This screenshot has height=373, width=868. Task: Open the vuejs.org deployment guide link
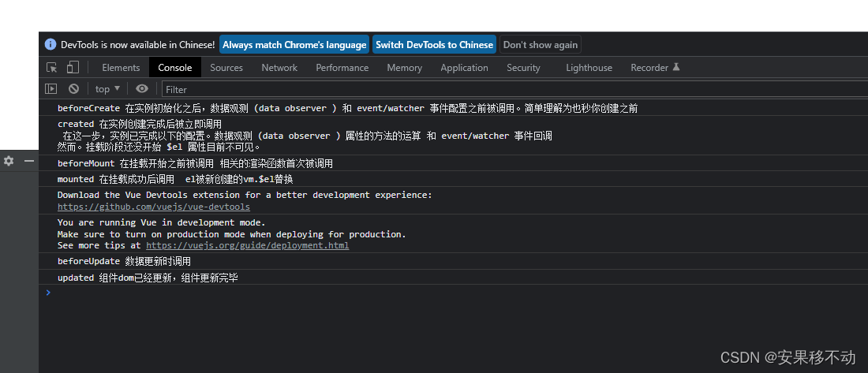point(248,245)
